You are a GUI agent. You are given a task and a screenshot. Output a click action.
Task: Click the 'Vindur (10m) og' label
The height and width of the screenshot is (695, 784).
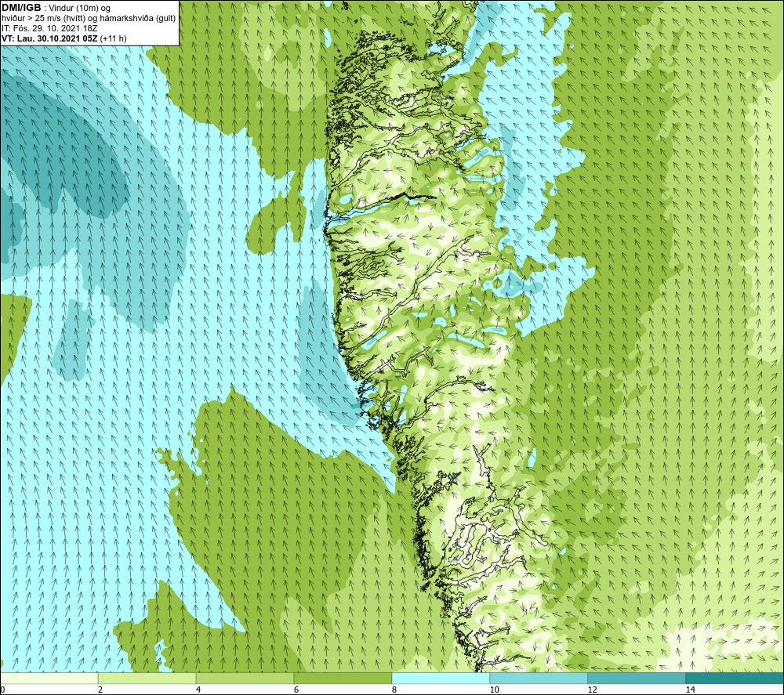(x=81, y=9)
